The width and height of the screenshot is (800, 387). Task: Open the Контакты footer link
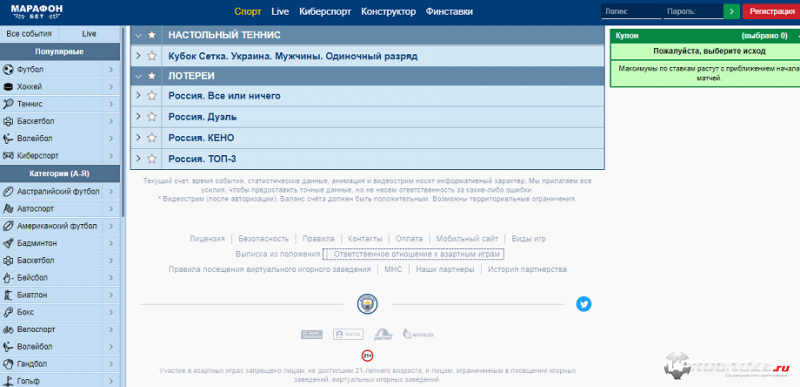[365, 239]
